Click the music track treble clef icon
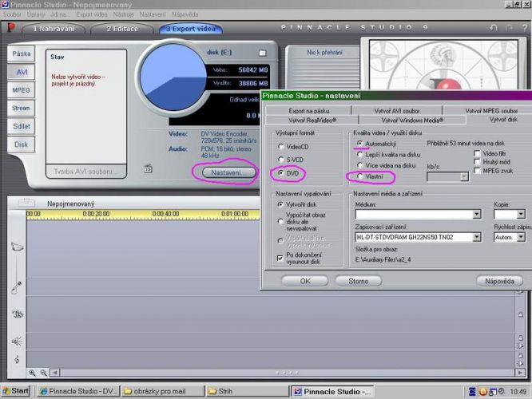Screen dimensions: 532x399 tap(17, 359)
